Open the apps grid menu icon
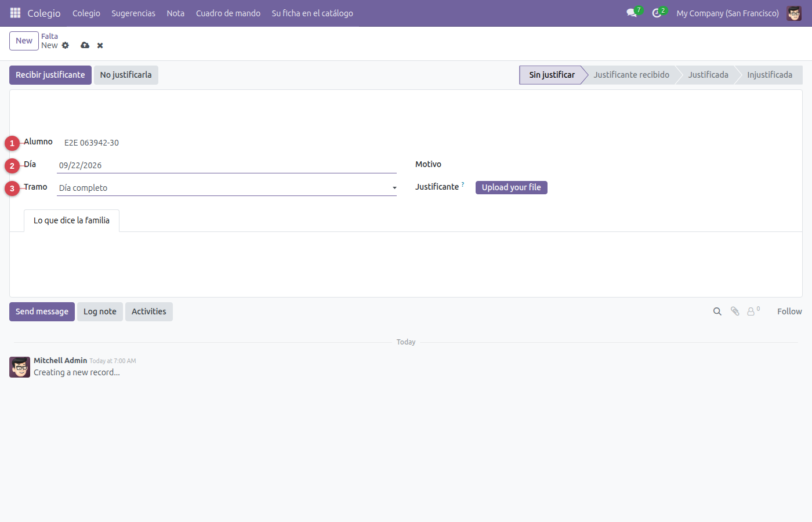The height and width of the screenshot is (522, 812). (x=16, y=13)
